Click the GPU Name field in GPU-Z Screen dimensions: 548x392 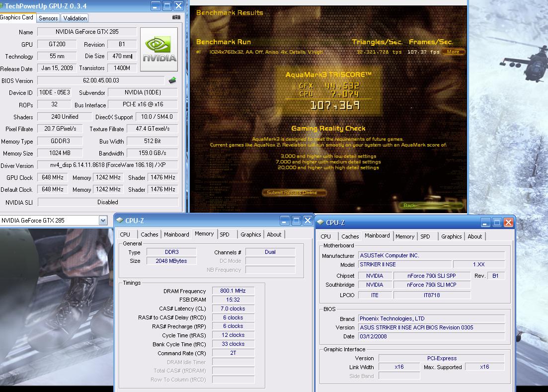click(x=87, y=32)
